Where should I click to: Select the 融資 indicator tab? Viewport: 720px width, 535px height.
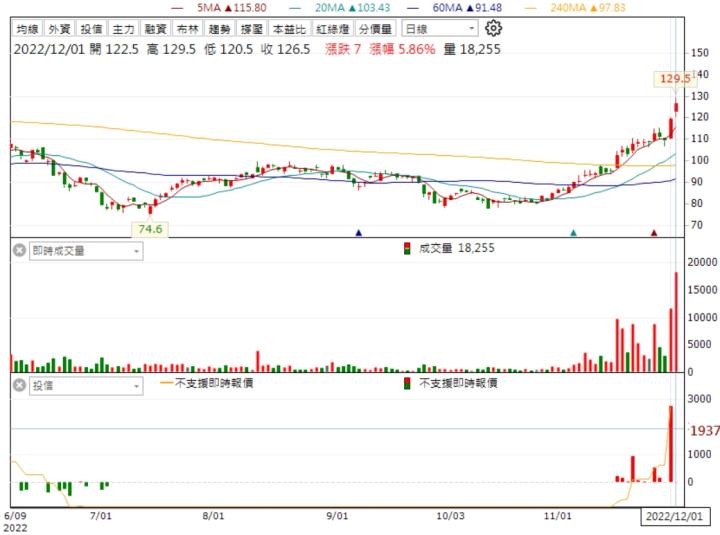coord(155,29)
